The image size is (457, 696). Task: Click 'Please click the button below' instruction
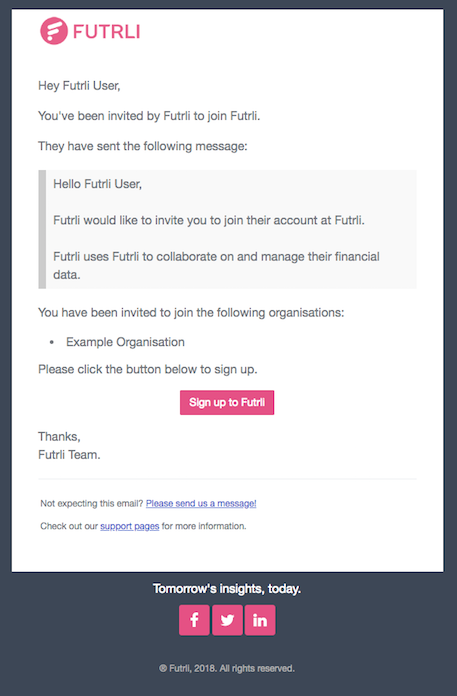click(148, 369)
